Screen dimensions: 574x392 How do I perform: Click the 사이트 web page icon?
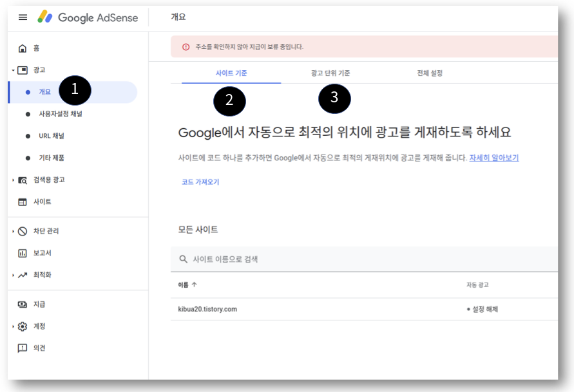(x=23, y=202)
